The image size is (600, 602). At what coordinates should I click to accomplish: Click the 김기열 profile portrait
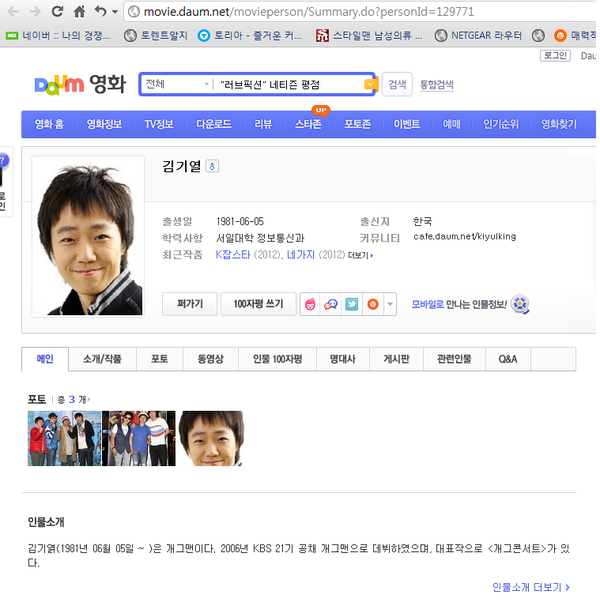coord(88,236)
